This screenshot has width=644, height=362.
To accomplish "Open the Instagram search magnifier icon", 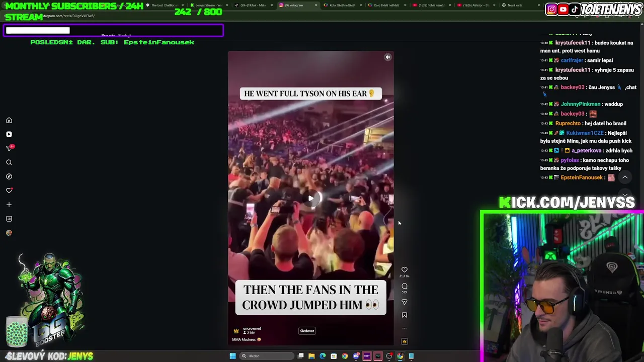I will tap(9, 162).
